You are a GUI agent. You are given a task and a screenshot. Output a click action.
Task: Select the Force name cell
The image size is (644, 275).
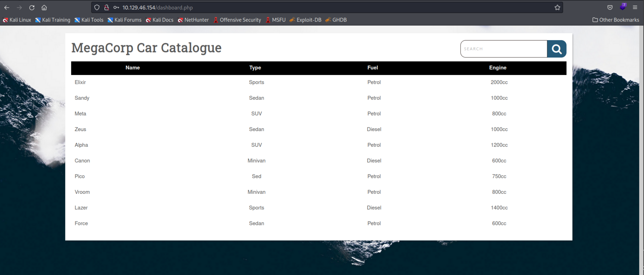[81, 223]
